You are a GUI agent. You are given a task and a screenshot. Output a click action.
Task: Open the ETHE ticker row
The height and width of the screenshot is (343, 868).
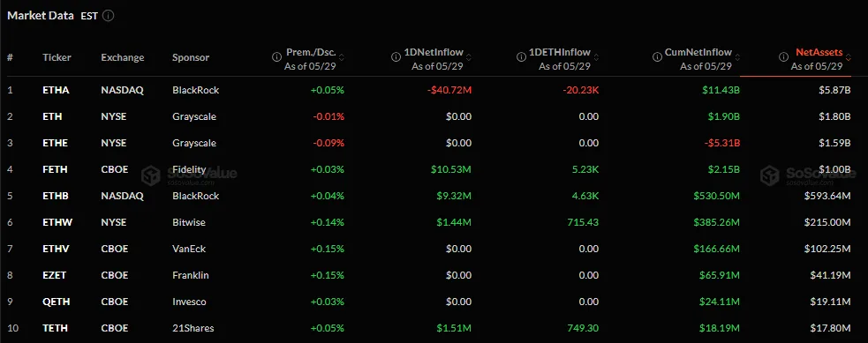[x=434, y=143]
